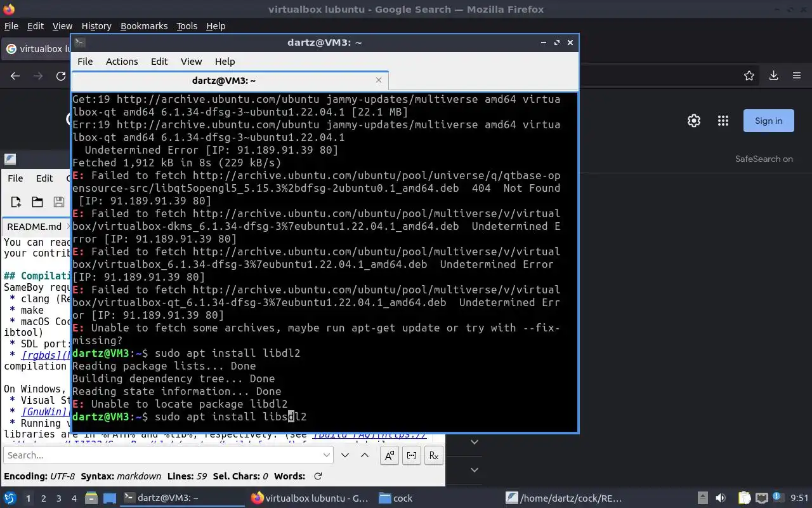Open the Firefox Bookmarks menu
Screen dimensions: 812x508
(144, 26)
